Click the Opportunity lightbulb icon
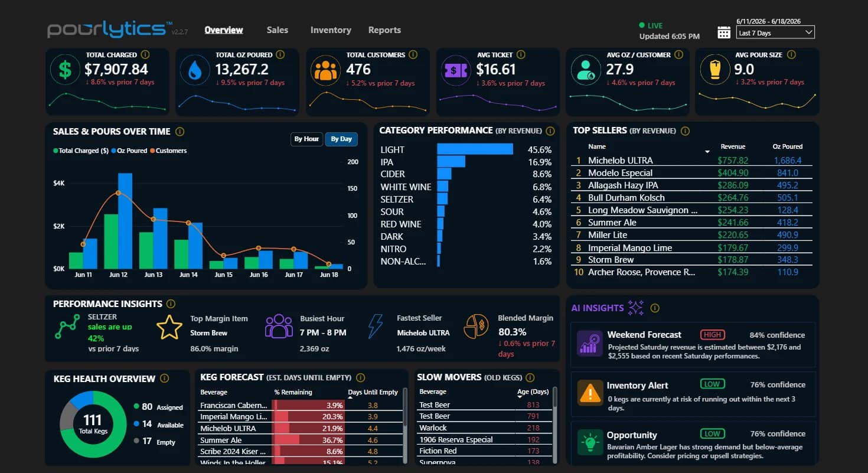The image size is (868, 473). click(x=590, y=442)
